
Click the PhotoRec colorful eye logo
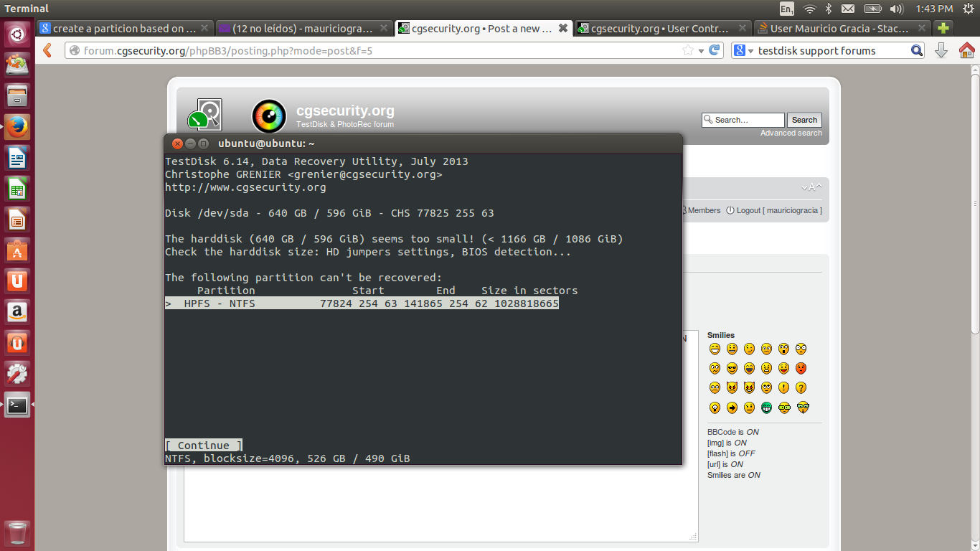pyautogui.click(x=269, y=116)
